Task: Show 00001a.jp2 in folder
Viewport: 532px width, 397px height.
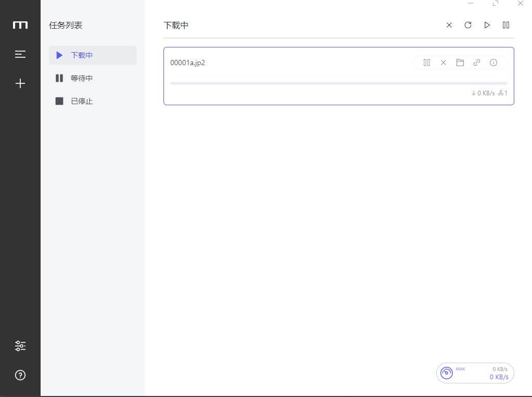Action: pos(460,63)
